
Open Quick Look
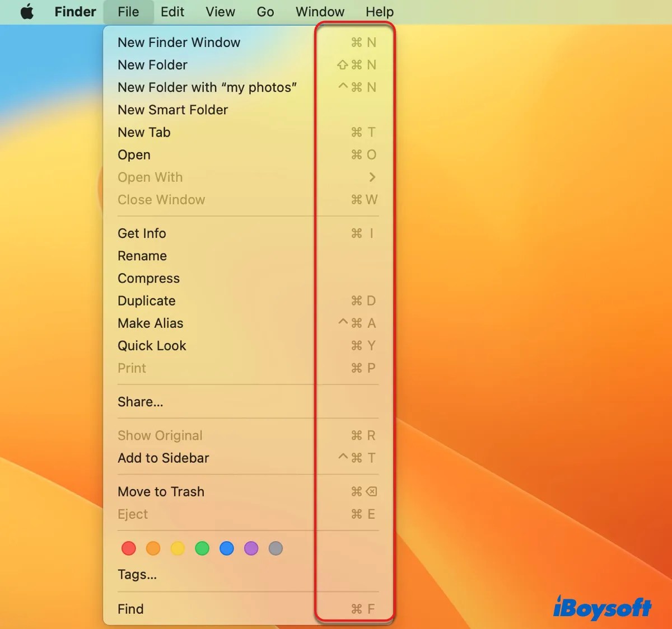point(152,345)
